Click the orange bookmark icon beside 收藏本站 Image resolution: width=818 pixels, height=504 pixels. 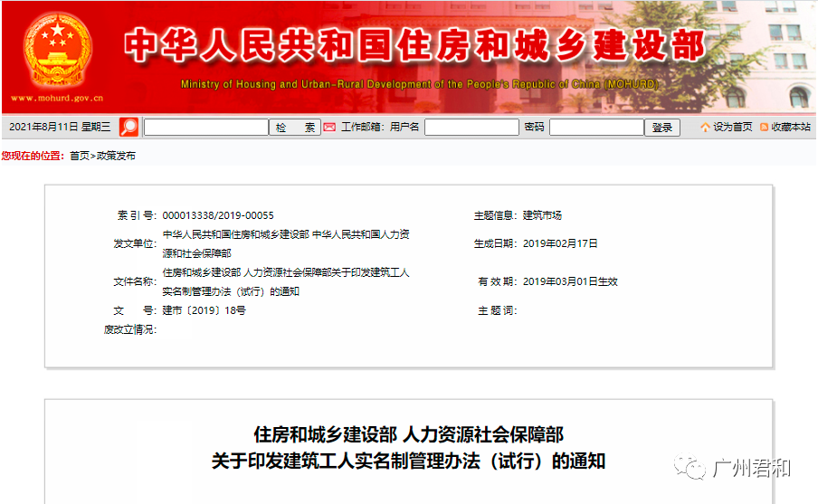pos(765,128)
